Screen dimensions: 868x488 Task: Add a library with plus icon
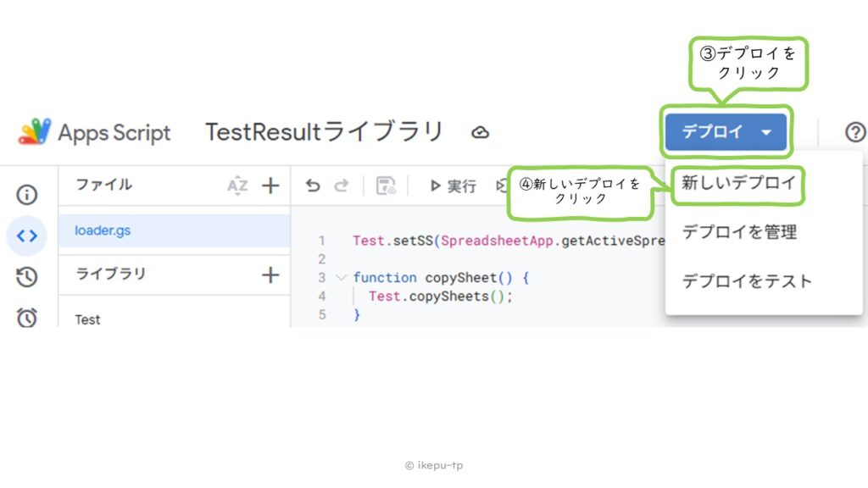tap(270, 274)
